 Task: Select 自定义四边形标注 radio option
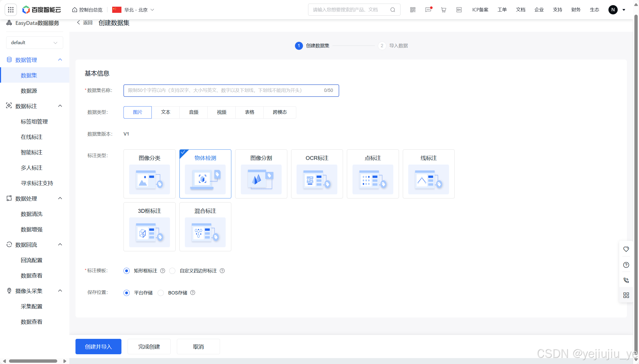click(x=172, y=271)
